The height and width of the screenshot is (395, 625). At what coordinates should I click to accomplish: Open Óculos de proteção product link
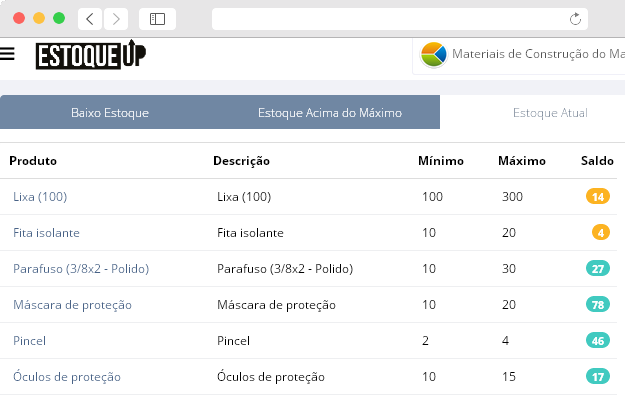(67, 377)
